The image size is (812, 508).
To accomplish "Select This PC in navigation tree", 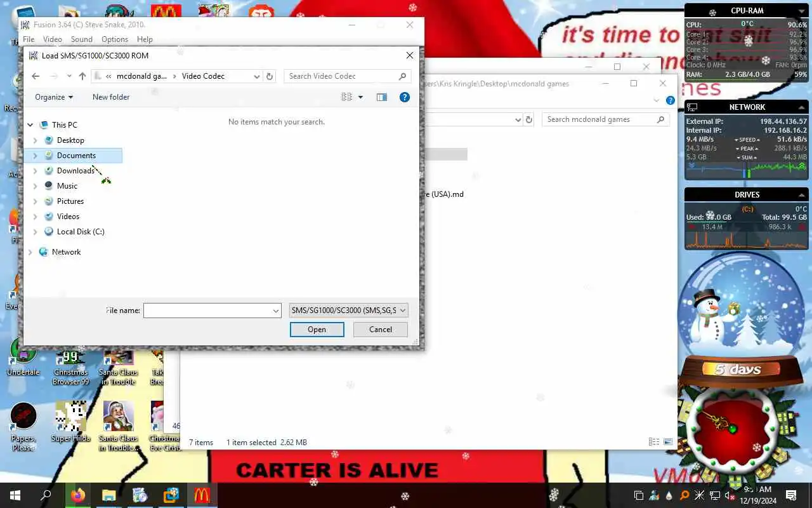I will tap(64, 125).
